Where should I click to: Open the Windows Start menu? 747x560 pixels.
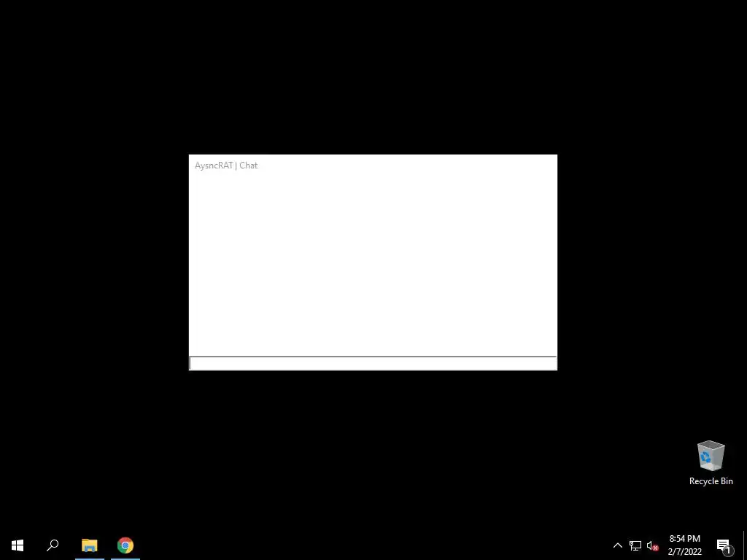18,545
